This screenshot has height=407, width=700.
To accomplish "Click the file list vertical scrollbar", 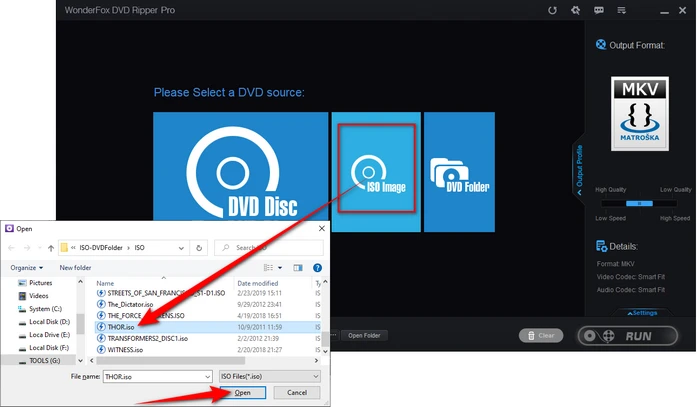I will pos(325,339).
